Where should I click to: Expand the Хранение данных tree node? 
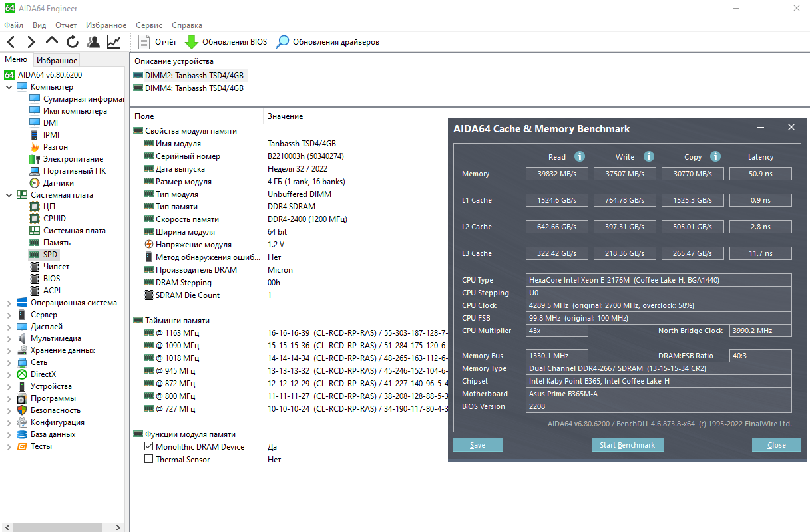pos(9,350)
